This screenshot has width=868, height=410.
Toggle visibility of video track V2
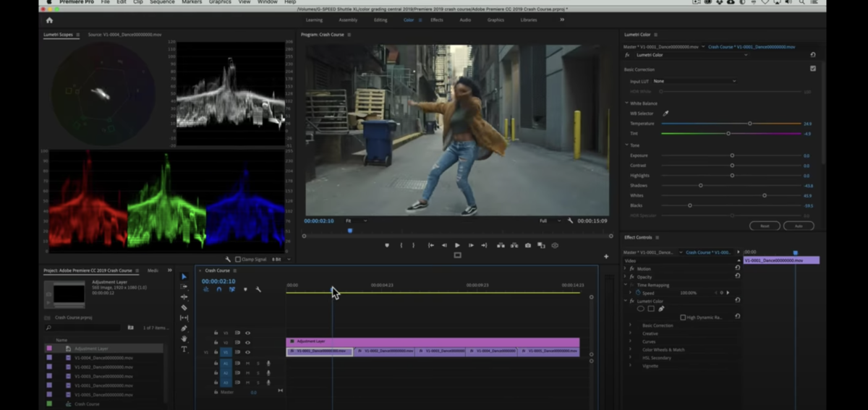point(247,343)
